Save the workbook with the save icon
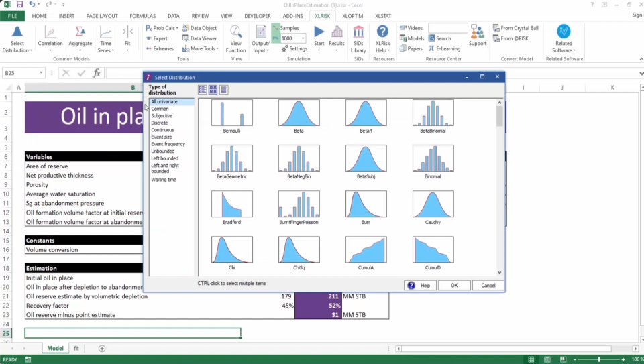 (x=19, y=5)
